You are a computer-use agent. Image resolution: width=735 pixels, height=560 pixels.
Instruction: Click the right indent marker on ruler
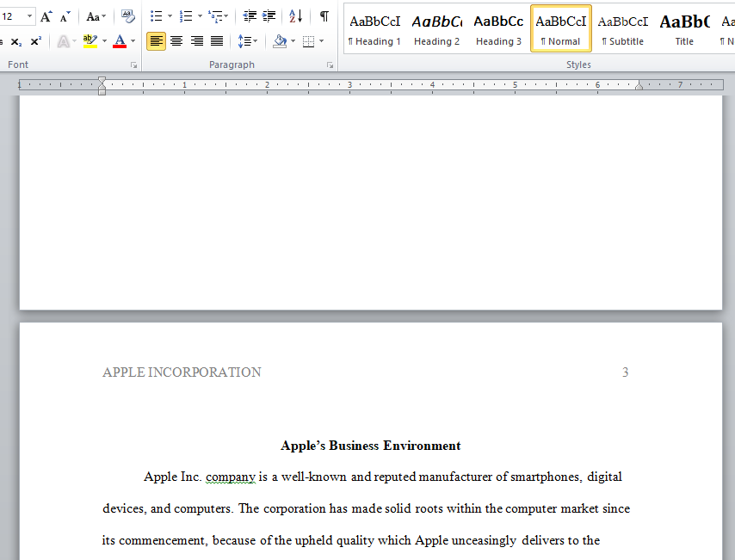point(639,85)
